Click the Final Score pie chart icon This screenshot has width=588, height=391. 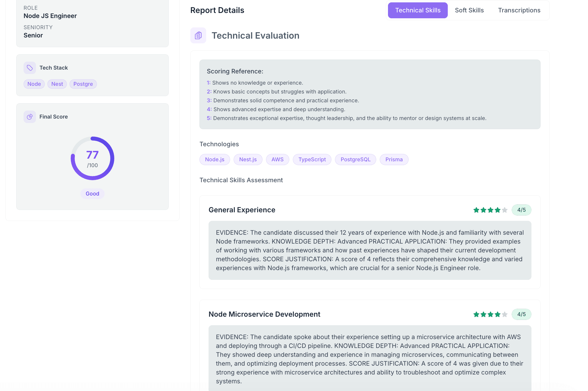pos(30,117)
